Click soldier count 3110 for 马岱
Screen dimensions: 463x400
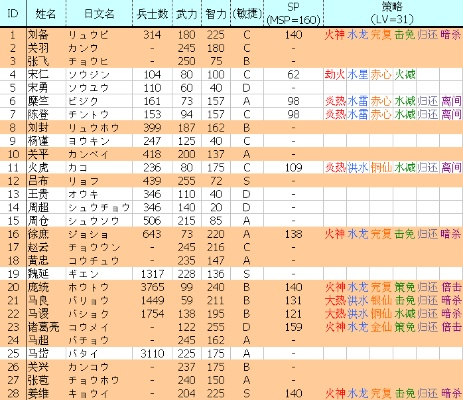pos(152,354)
